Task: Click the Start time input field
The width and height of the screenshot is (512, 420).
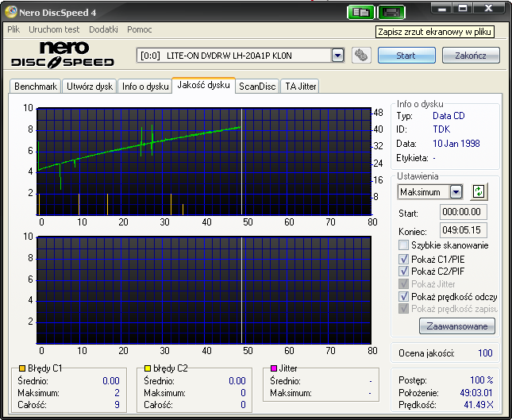Action: pyautogui.click(x=464, y=212)
